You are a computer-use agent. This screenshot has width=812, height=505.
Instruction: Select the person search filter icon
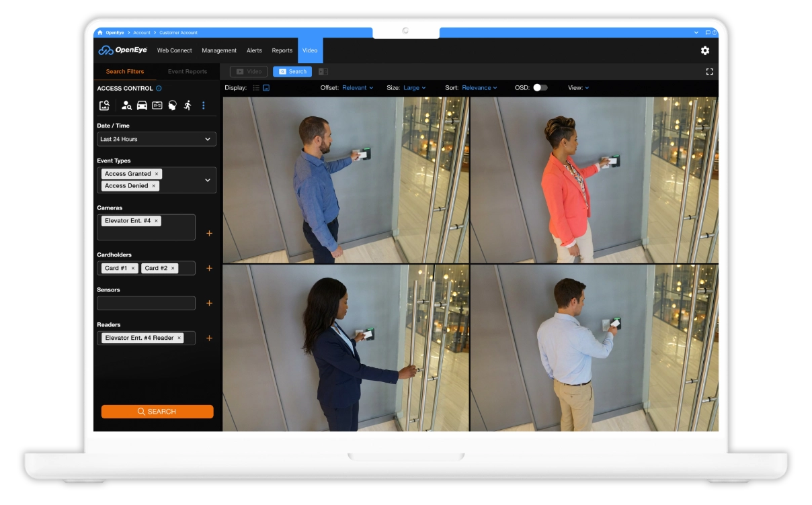(x=126, y=105)
